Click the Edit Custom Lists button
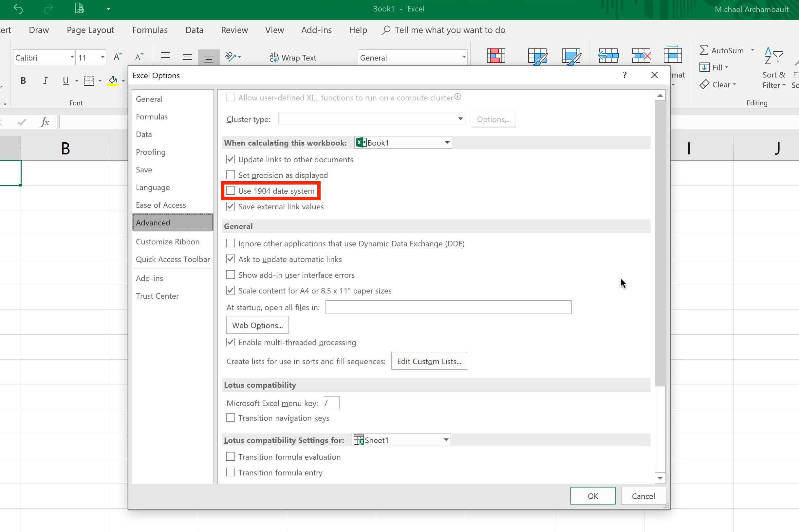 (x=430, y=361)
